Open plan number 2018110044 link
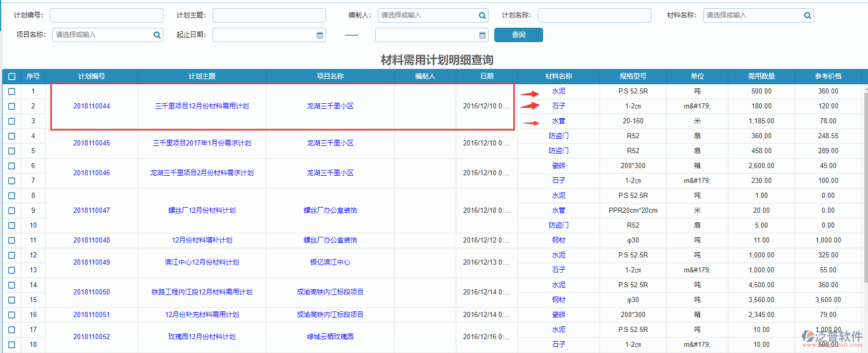The width and height of the screenshot is (868, 353). [x=91, y=106]
